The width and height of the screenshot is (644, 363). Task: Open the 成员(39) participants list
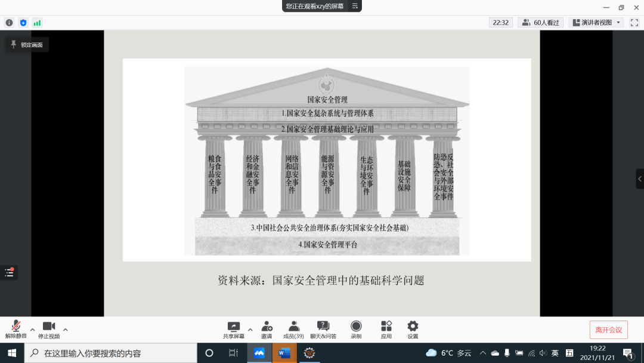[293, 330]
